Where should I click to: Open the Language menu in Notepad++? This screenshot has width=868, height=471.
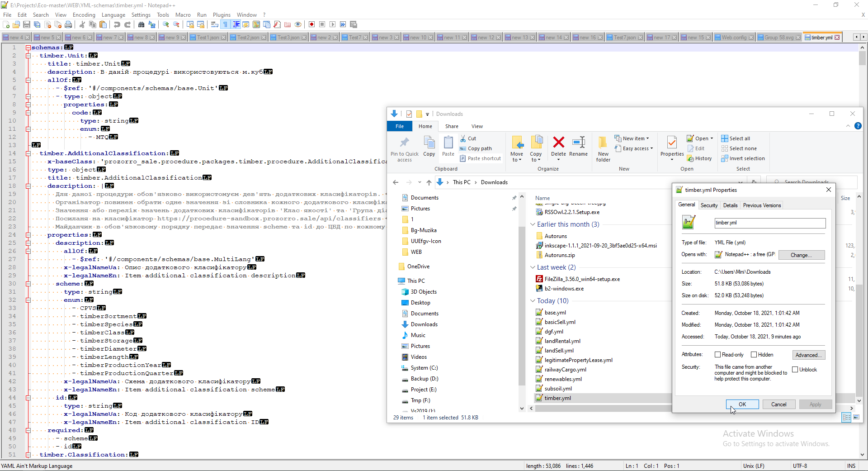[x=113, y=15]
